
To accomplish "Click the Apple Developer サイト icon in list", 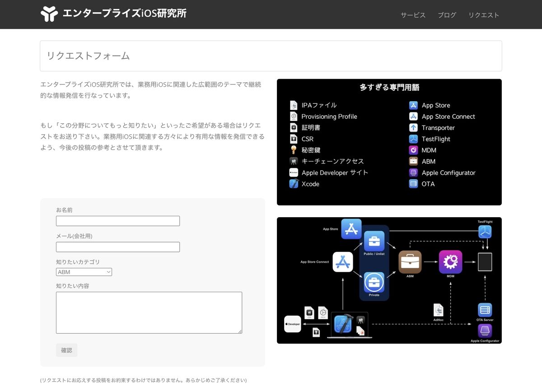I will click(294, 173).
